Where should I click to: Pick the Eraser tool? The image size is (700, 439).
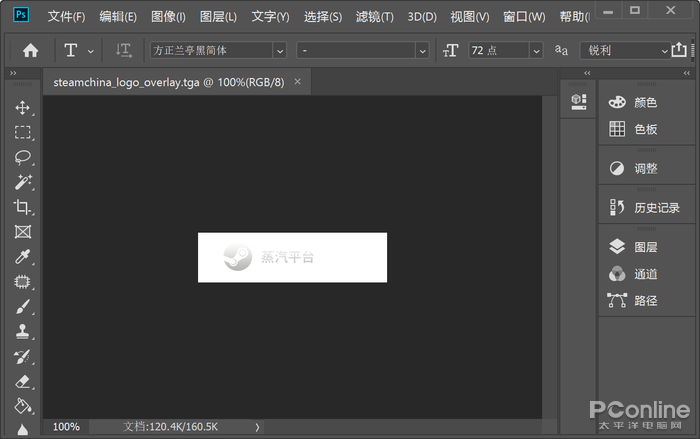coord(22,382)
